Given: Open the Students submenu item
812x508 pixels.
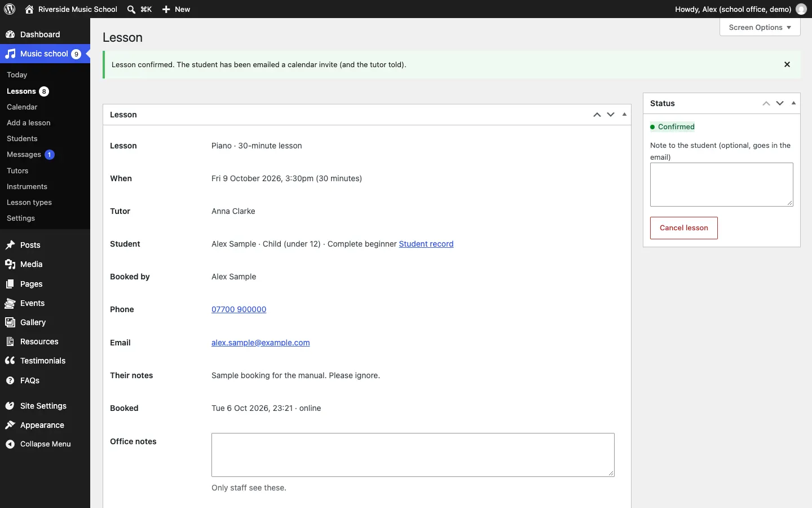Looking at the screenshot, I should point(22,139).
